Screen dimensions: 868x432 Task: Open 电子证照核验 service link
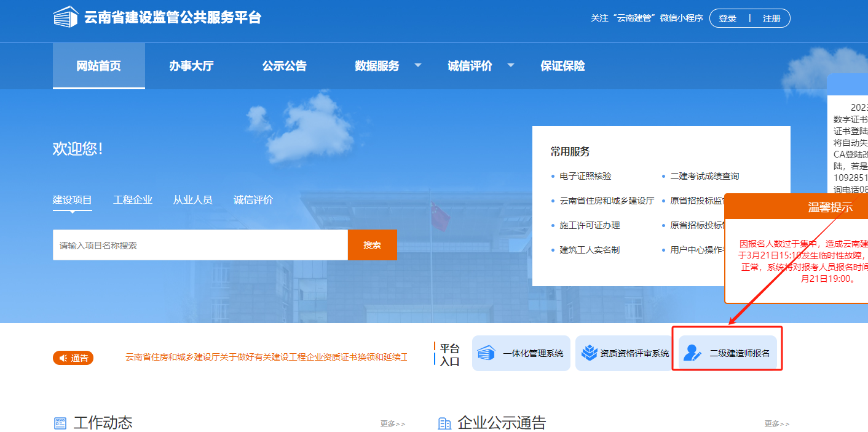585,176
